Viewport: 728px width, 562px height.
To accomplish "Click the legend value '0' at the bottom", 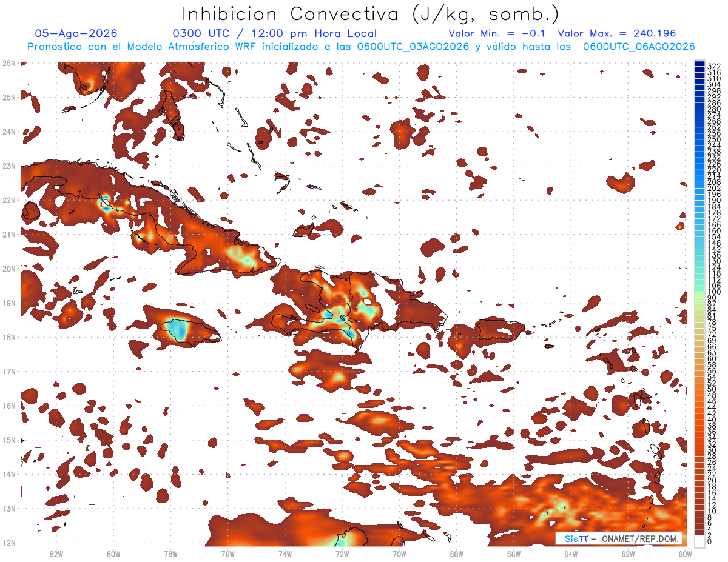I will (x=710, y=541).
